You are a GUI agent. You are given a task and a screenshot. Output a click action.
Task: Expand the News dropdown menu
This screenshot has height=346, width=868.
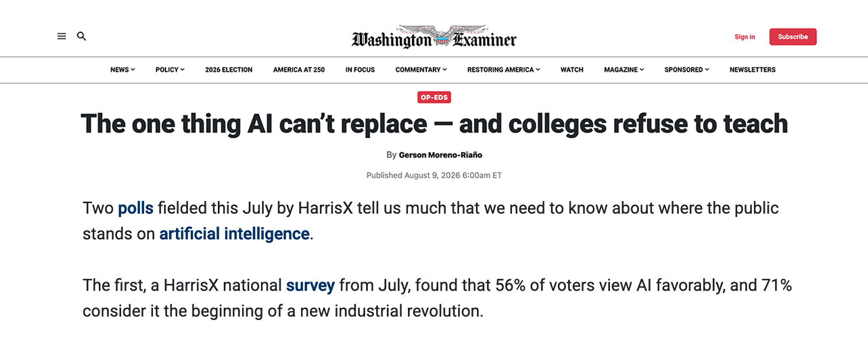point(122,70)
